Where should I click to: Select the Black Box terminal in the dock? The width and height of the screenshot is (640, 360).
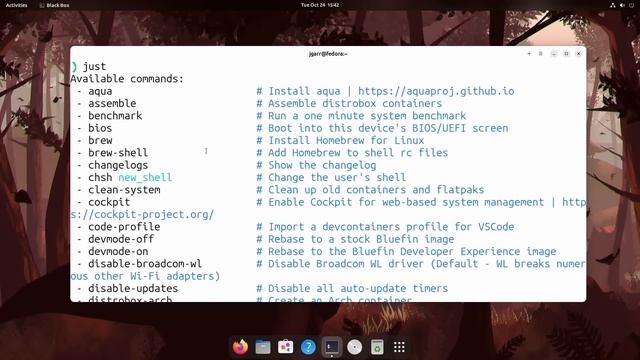tap(331, 347)
